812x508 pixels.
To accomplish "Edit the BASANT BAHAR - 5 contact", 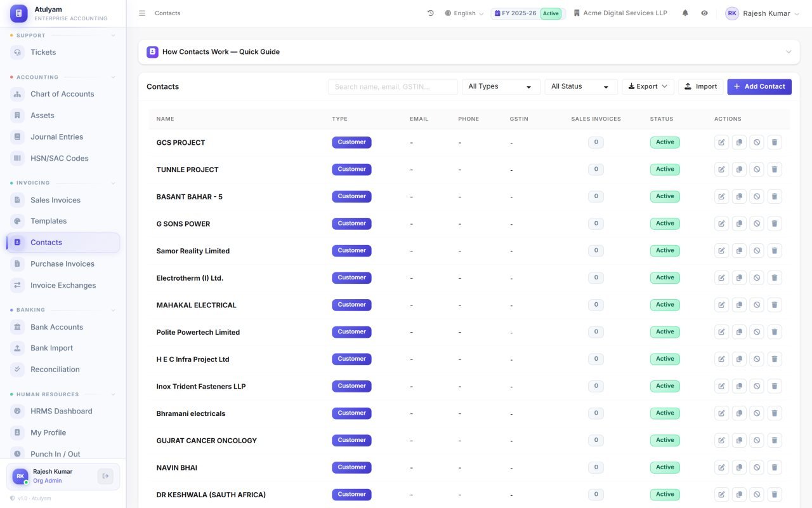I will click(x=721, y=196).
